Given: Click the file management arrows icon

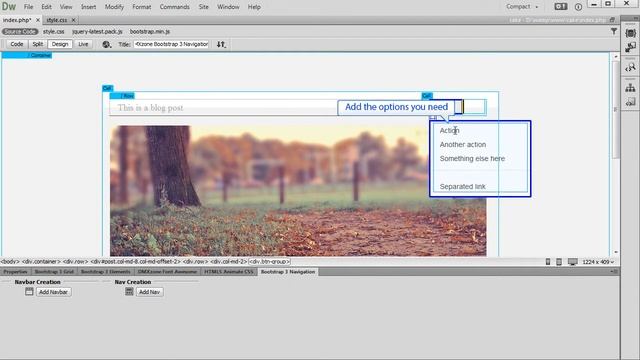Looking at the screenshot, I should tap(221, 44).
